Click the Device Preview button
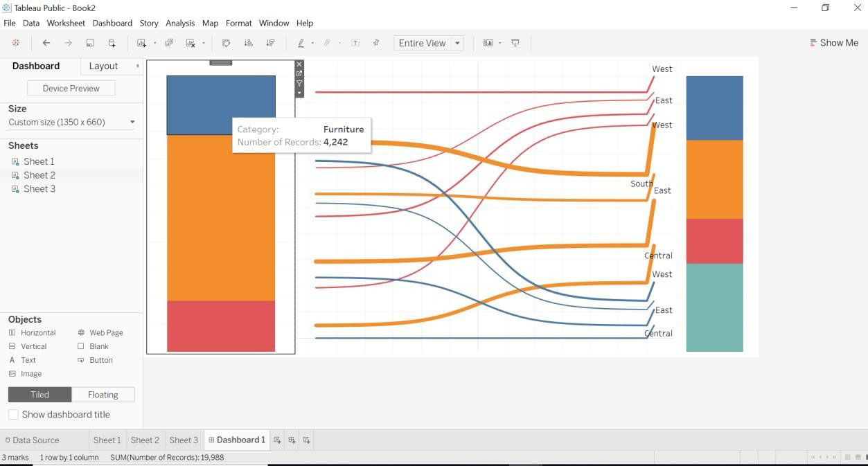868x466 pixels. [x=71, y=89]
